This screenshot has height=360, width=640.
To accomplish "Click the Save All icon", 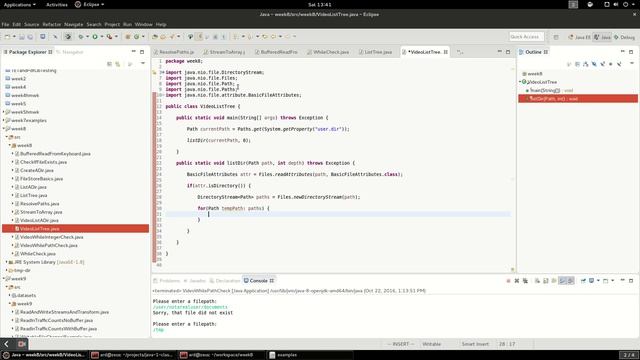I will click(30, 37).
